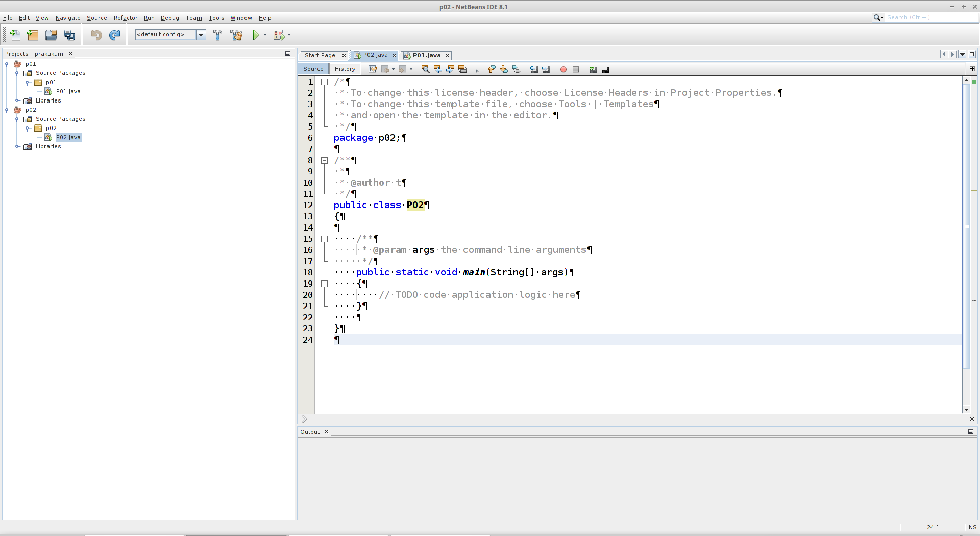Open the back navigation history dropdown

tap(393, 69)
